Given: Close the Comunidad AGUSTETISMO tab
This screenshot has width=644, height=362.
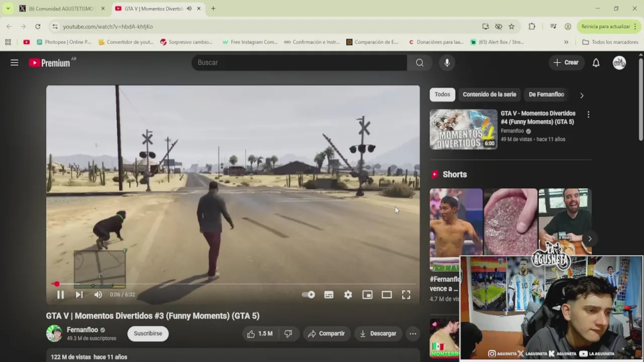Looking at the screenshot, I should (x=103, y=9).
